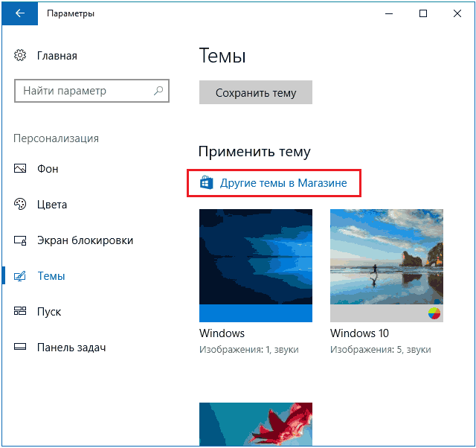The height and width of the screenshot is (448, 476).
Task: Click the Персонализация category label
Action: (57, 138)
